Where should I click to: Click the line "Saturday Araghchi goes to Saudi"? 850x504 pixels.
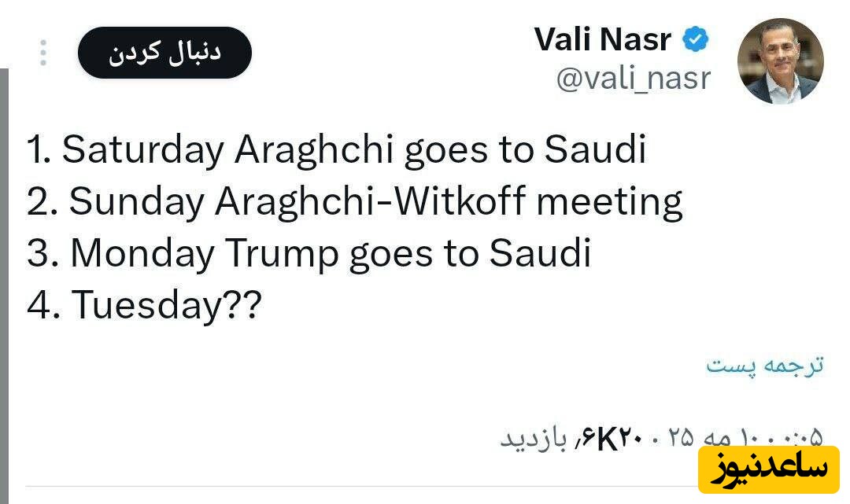[336, 149]
